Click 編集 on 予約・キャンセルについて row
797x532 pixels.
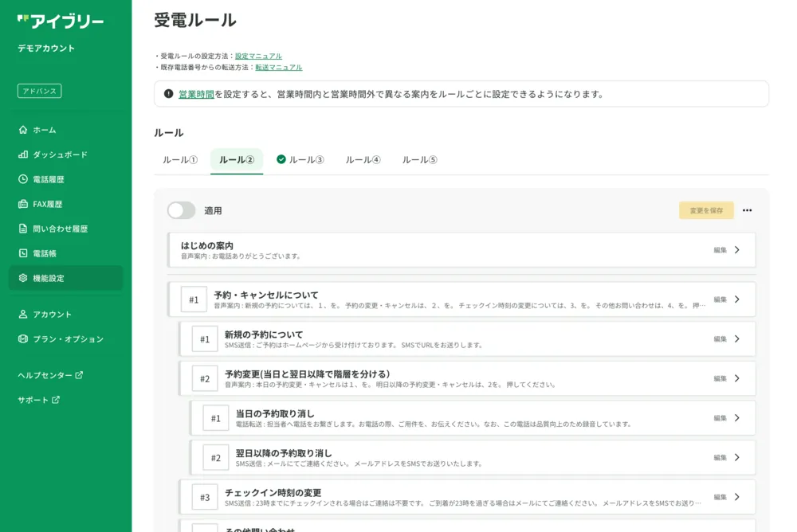pyautogui.click(x=720, y=299)
